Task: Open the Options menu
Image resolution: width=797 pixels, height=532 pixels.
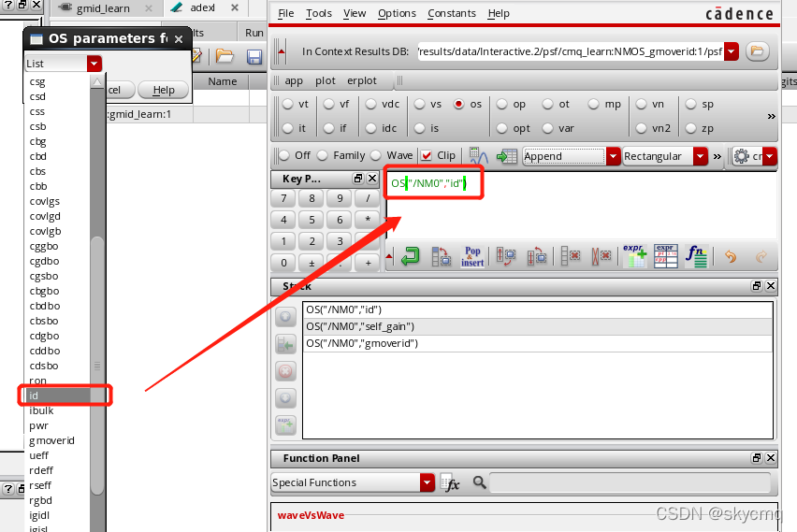Action: coord(397,13)
